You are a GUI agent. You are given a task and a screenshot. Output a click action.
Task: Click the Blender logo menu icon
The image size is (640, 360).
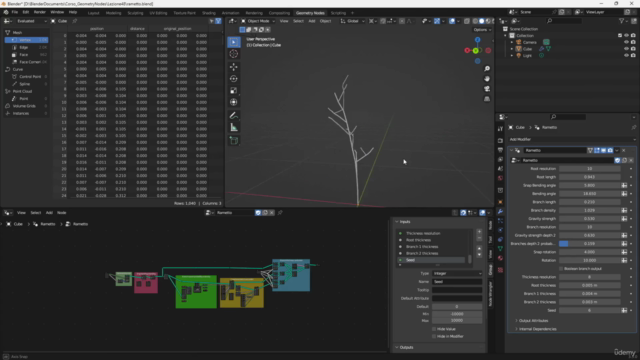6,12
